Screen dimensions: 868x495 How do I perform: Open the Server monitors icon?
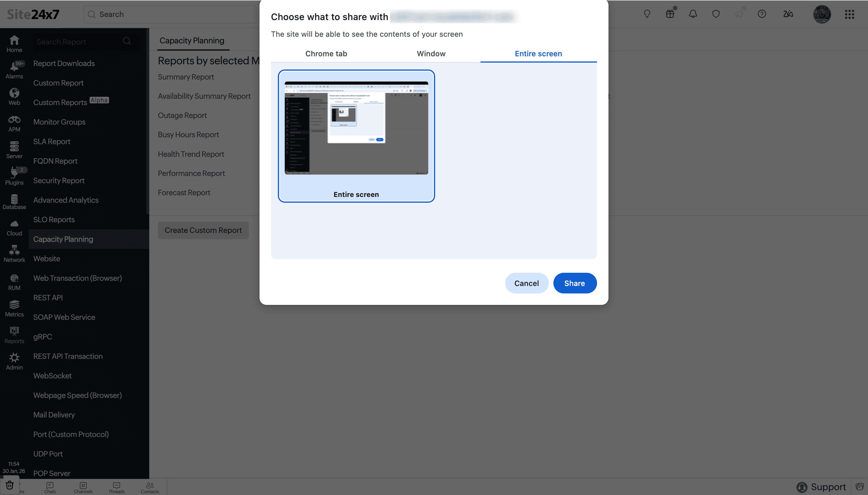14,150
